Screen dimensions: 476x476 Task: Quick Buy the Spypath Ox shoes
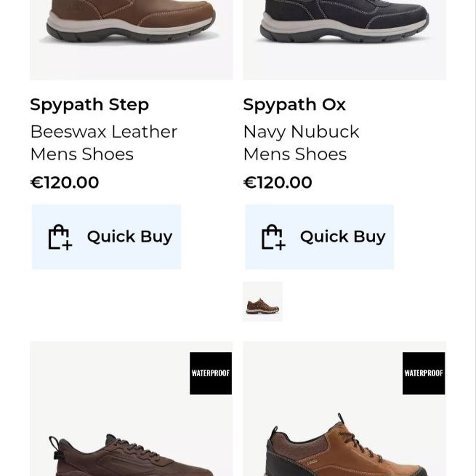(x=320, y=237)
